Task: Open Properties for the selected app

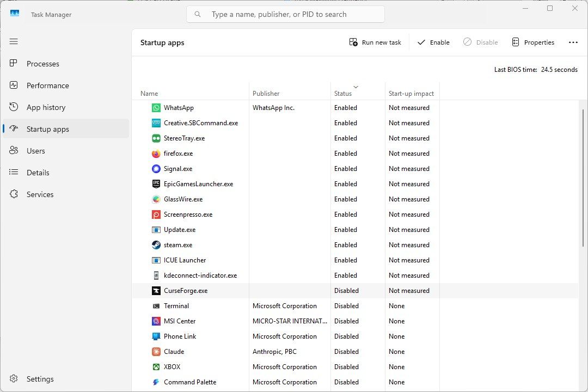Action: (x=533, y=42)
